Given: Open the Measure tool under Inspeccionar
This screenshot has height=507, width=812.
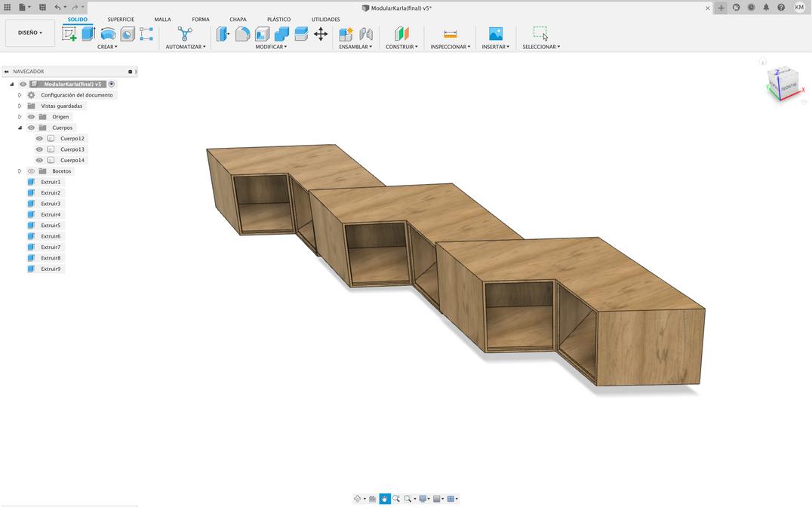Looking at the screenshot, I should coord(450,33).
